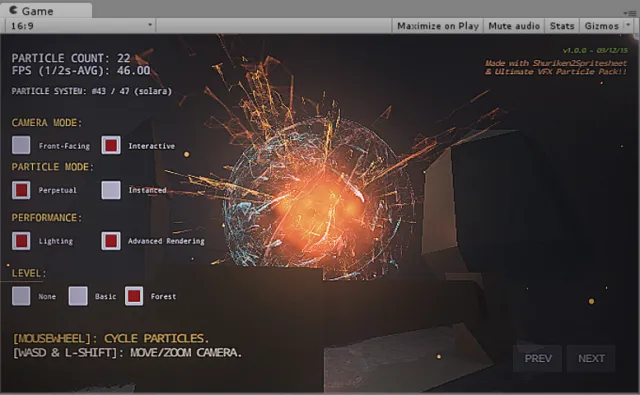Uncheck the Forest level checkbox
This screenshot has width=640, height=395.
point(134,296)
